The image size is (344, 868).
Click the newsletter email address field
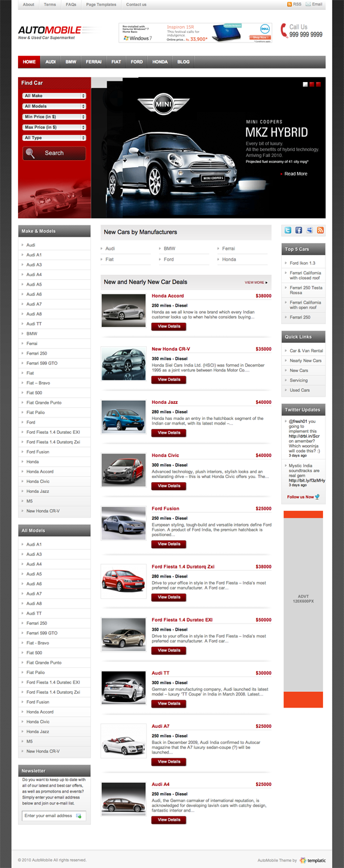click(54, 816)
